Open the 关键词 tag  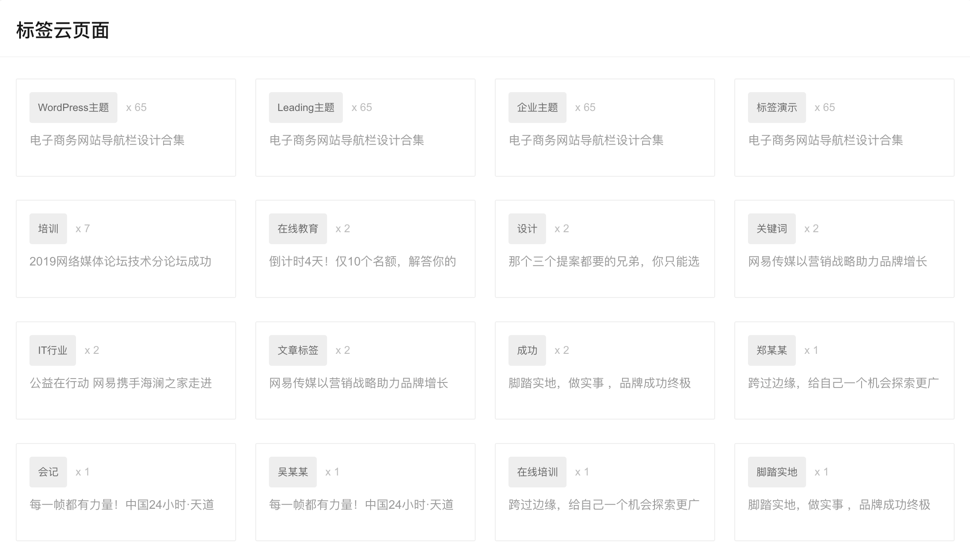click(x=771, y=228)
